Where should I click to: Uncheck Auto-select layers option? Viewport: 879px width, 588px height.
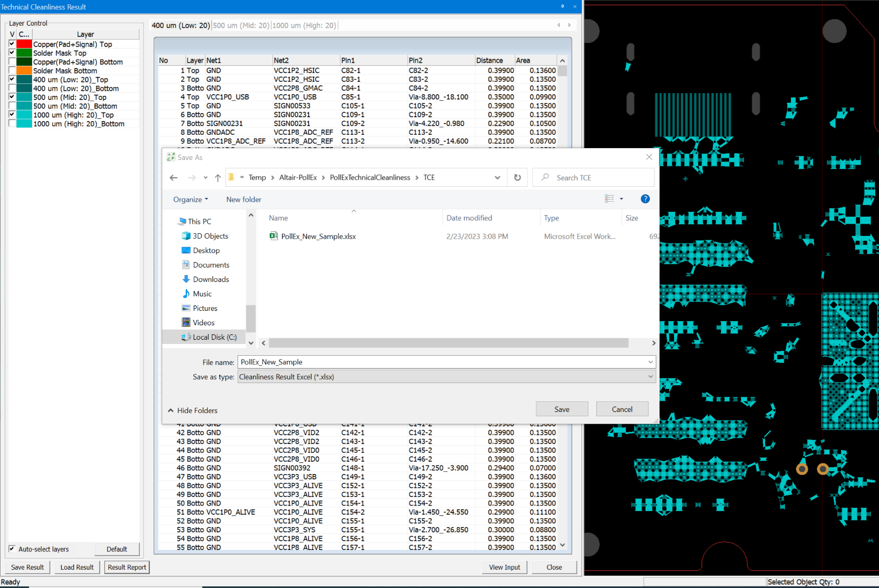(12, 549)
